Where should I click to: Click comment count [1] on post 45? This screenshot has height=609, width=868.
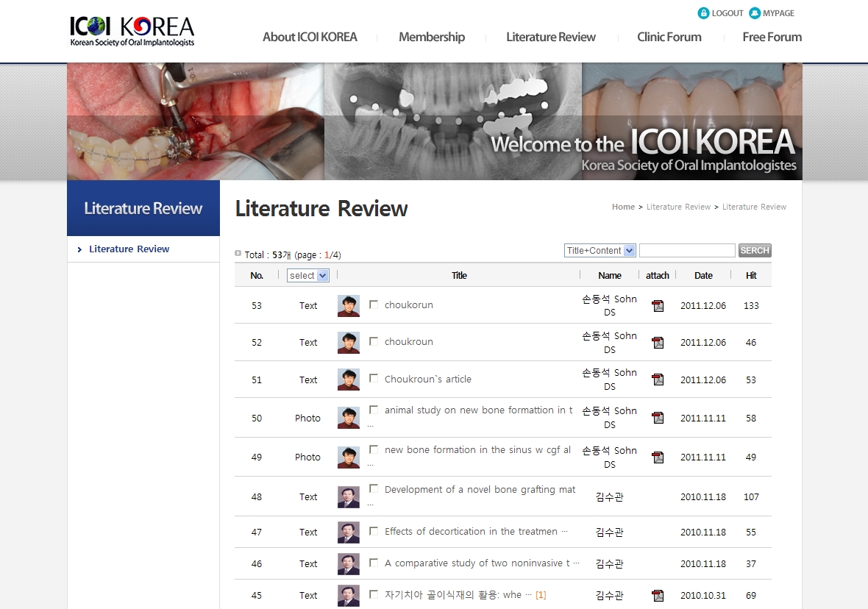pyautogui.click(x=541, y=595)
